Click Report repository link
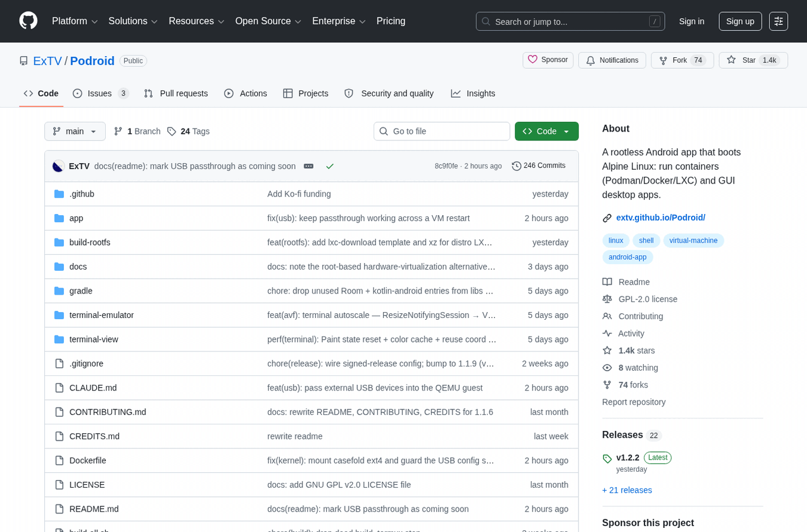The image size is (807, 532). pos(634,402)
